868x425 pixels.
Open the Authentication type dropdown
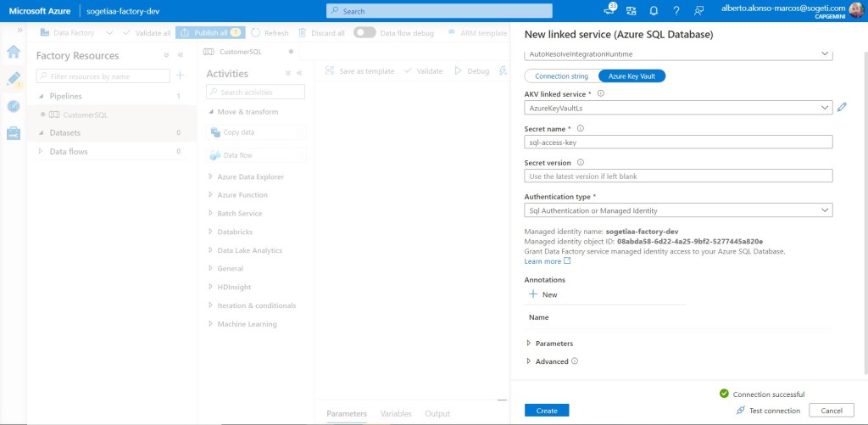(x=678, y=210)
